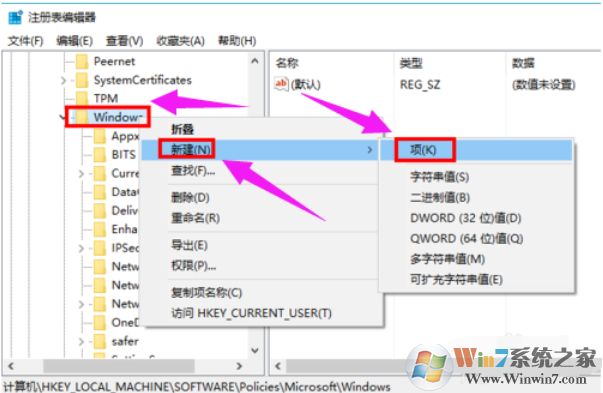Image resolution: width=603 pixels, height=393 pixels.
Task: Select 二进制值(B) in the submenu
Action: pyautogui.click(x=476, y=198)
